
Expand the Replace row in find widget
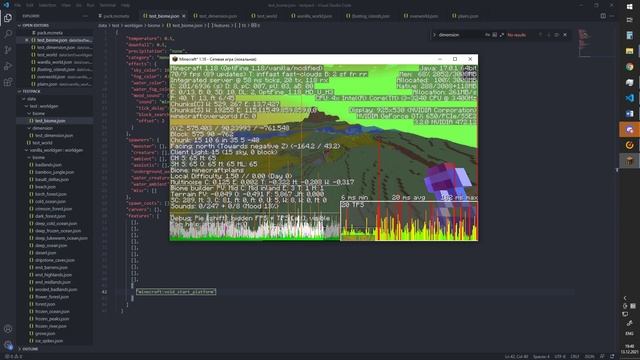tap(434, 35)
